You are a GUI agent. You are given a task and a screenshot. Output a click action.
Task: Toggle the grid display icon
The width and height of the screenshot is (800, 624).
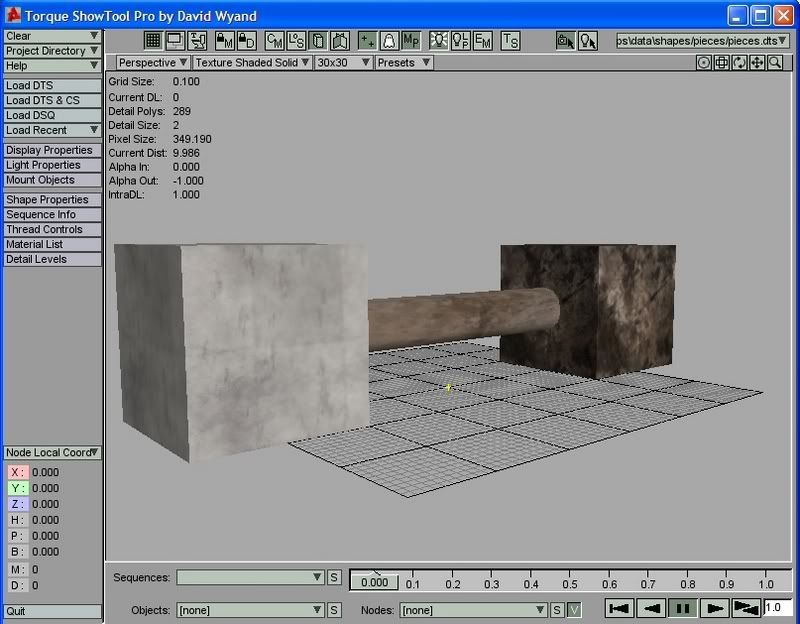coord(153,41)
